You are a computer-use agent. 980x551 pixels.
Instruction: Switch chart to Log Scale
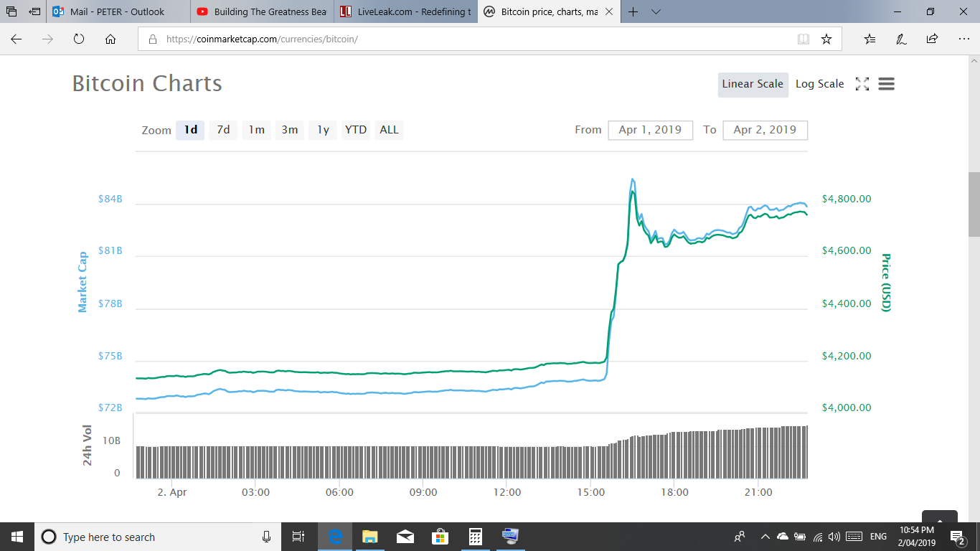(x=819, y=84)
